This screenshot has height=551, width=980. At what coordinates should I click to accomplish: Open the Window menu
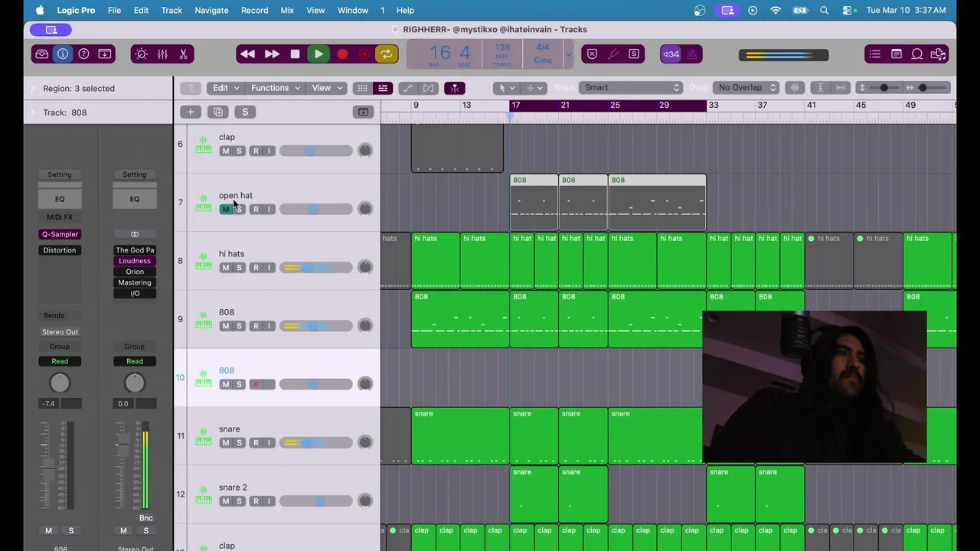[353, 10]
